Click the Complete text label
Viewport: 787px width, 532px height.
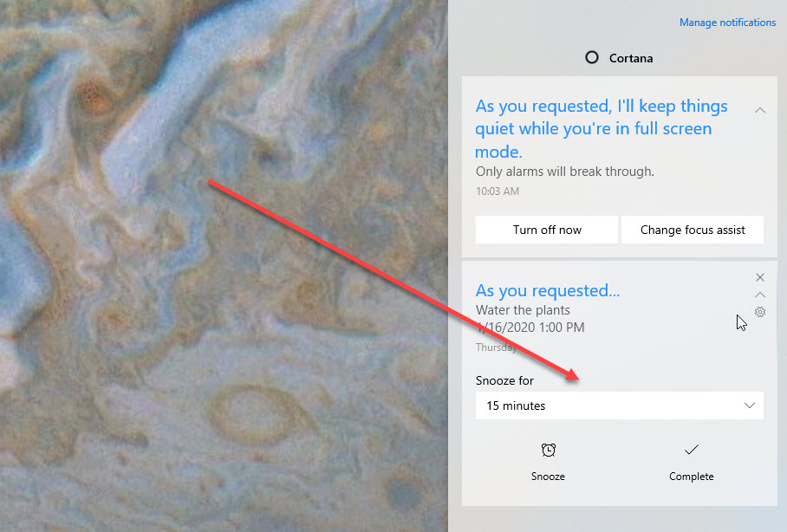pos(691,477)
